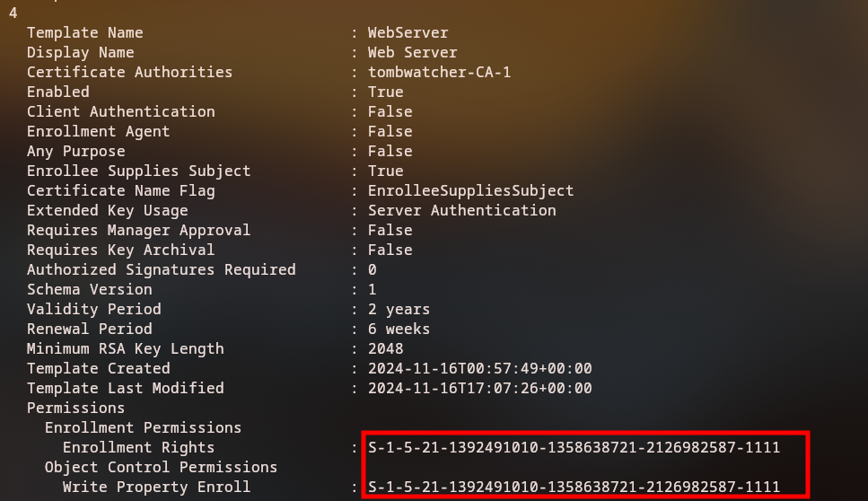Click the 'Authorized Signatures Required' label
Viewport: 868px width, 501px height.
tap(161, 269)
